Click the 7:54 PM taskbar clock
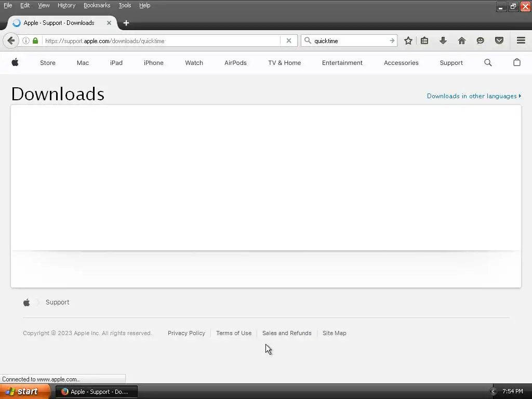The width and height of the screenshot is (532, 399). point(513,392)
